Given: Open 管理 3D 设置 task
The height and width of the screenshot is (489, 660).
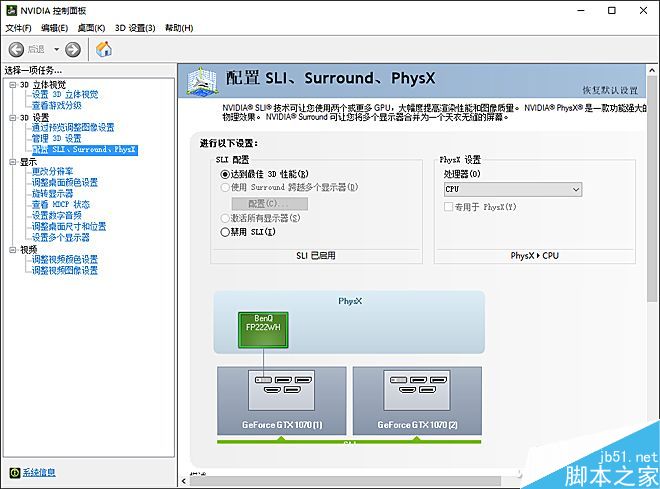Looking at the screenshot, I should pyautogui.click(x=57, y=138).
